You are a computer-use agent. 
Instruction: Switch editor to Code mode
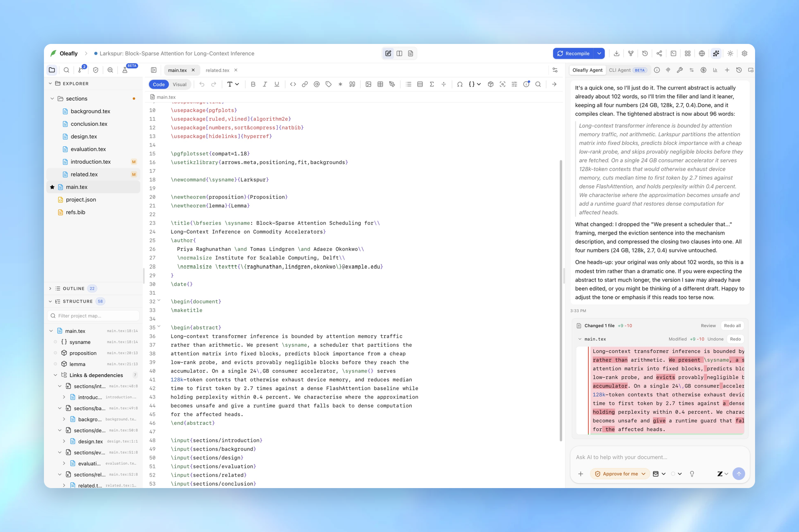point(159,84)
